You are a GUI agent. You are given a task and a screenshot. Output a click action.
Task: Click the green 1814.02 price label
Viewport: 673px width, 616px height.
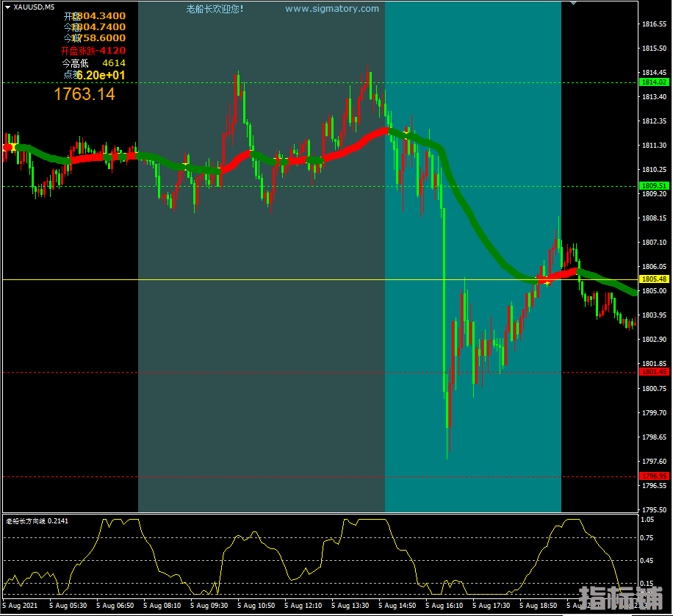[x=653, y=83]
